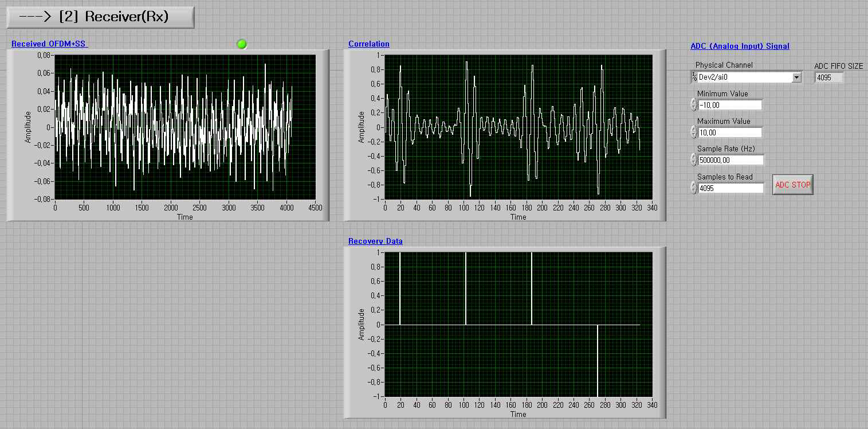Screen dimensions: 868x429
Task: Click the 0,08 y-axis maximum on OFDM graph
Action: [x=44, y=56]
